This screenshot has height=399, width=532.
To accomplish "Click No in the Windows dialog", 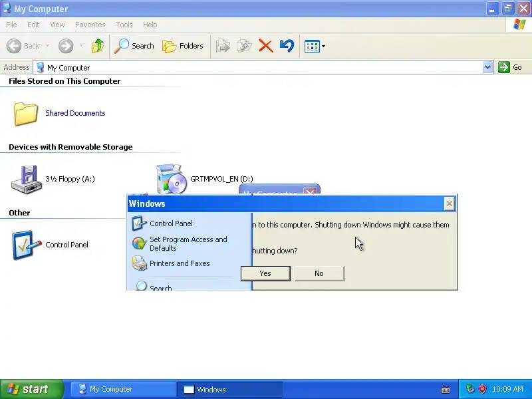I will point(319,273).
